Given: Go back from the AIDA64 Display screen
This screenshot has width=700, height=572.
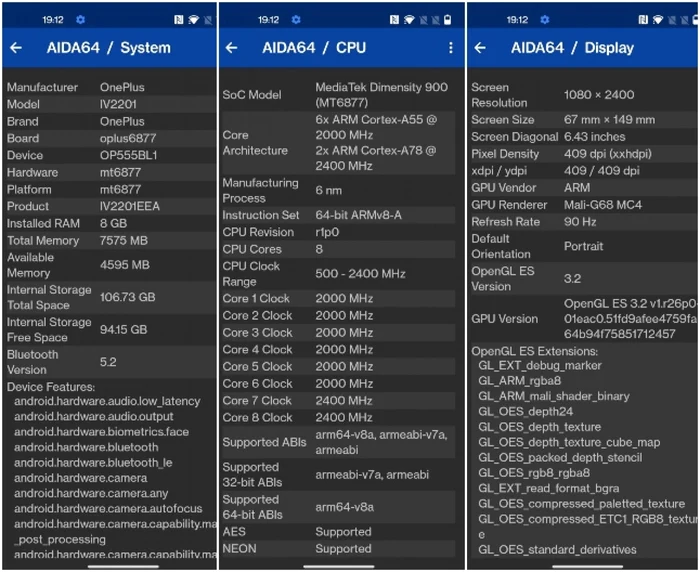Looking at the screenshot, I should tap(480, 48).
